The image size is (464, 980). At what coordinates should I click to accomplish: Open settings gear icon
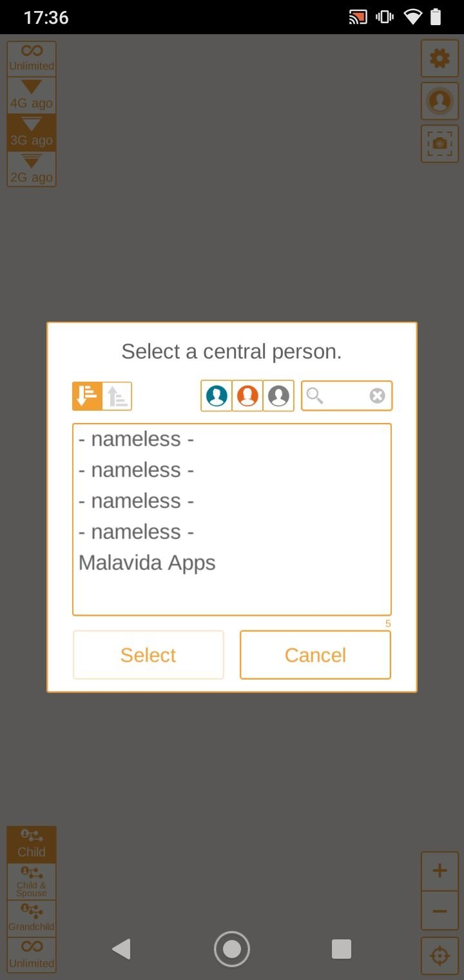(x=440, y=59)
